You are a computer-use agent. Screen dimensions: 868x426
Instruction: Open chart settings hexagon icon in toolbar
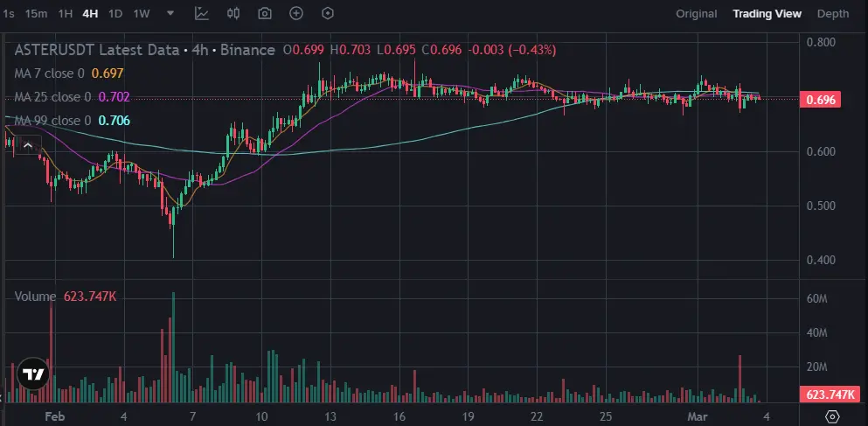pos(329,13)
